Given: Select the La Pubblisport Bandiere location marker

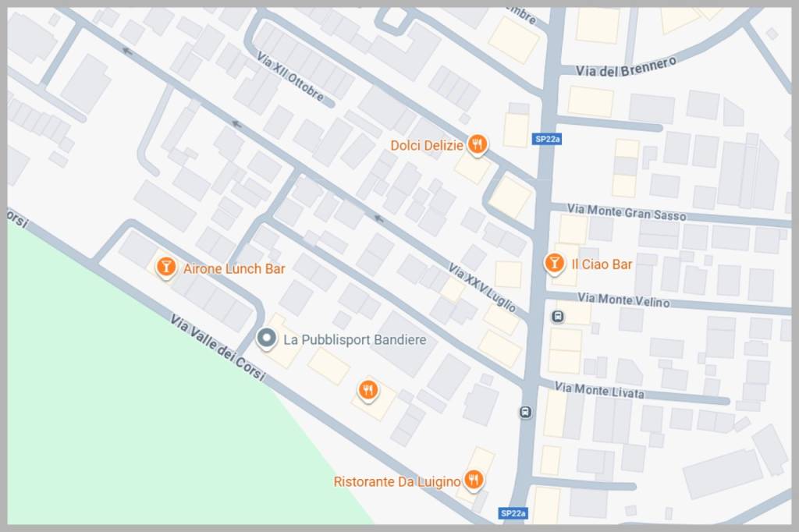Looking at the screenshot, I should [x=266, y=339].
